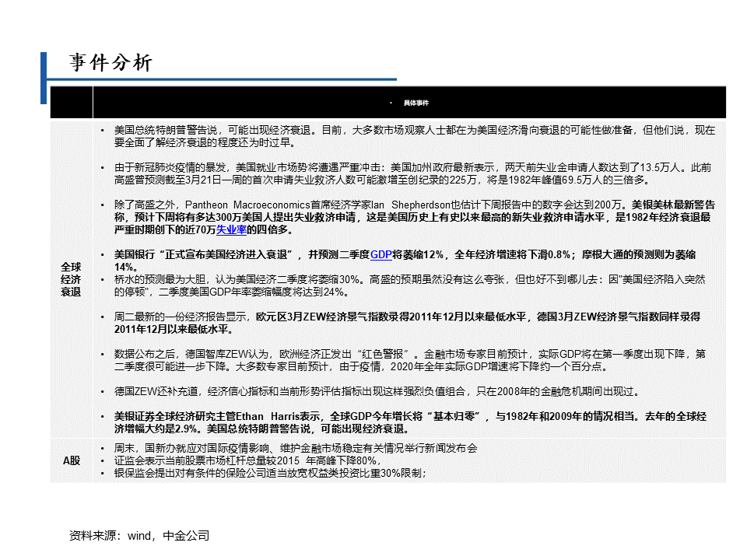Open the blue underlined GDP hyperlink

click(x=381, y=255)
